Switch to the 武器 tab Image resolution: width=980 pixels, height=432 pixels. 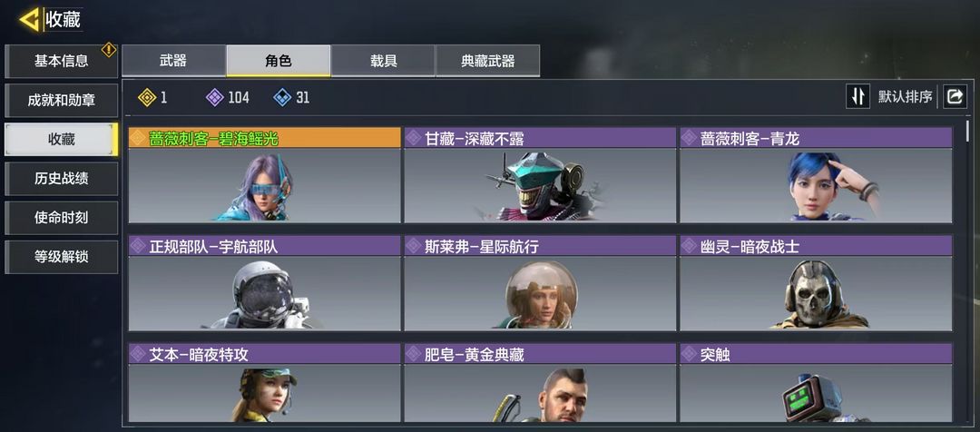pos(173,61)
